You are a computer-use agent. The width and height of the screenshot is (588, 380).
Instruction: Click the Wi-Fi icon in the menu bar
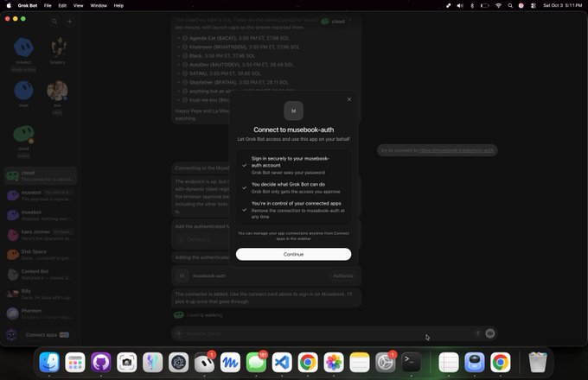click(x=498, y=6)
